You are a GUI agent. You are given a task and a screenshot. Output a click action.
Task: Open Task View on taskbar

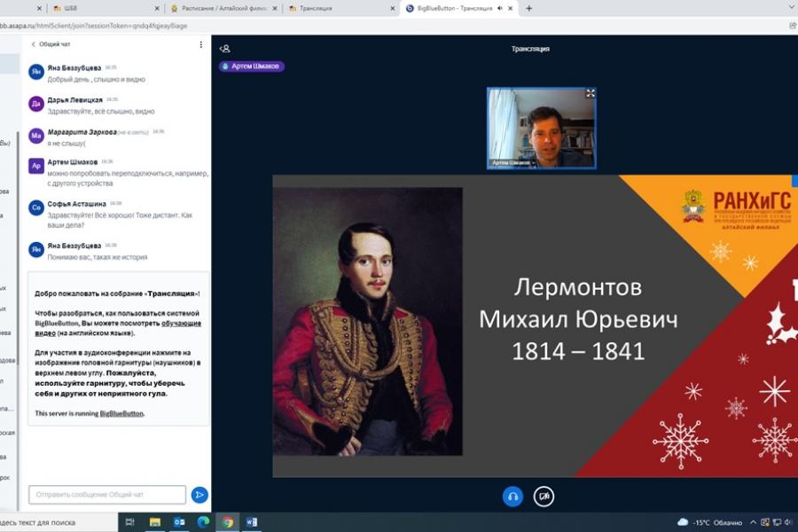[x=129, y=522]
